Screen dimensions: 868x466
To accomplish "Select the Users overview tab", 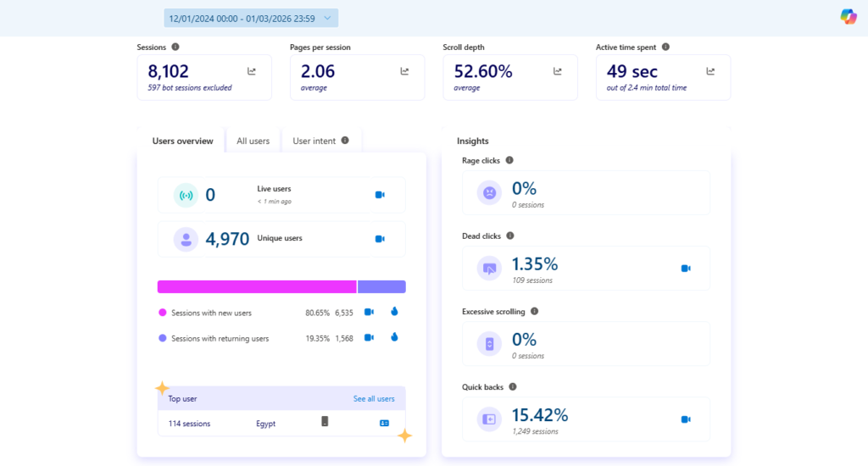I will pyautogui.click(x=183, y=141).
